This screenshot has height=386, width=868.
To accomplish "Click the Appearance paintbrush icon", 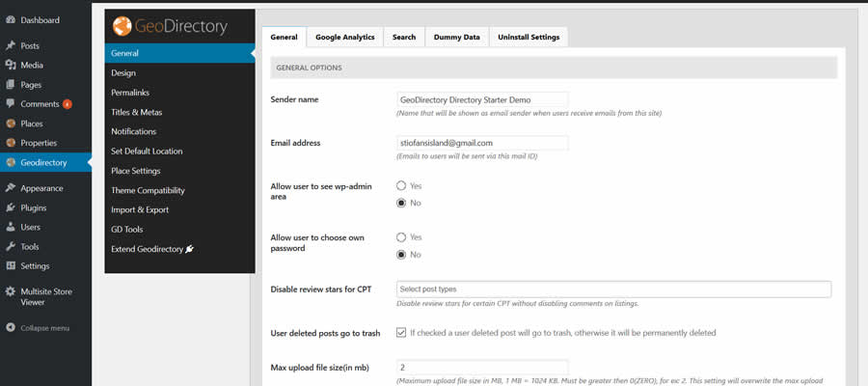I will click(10, 188).
